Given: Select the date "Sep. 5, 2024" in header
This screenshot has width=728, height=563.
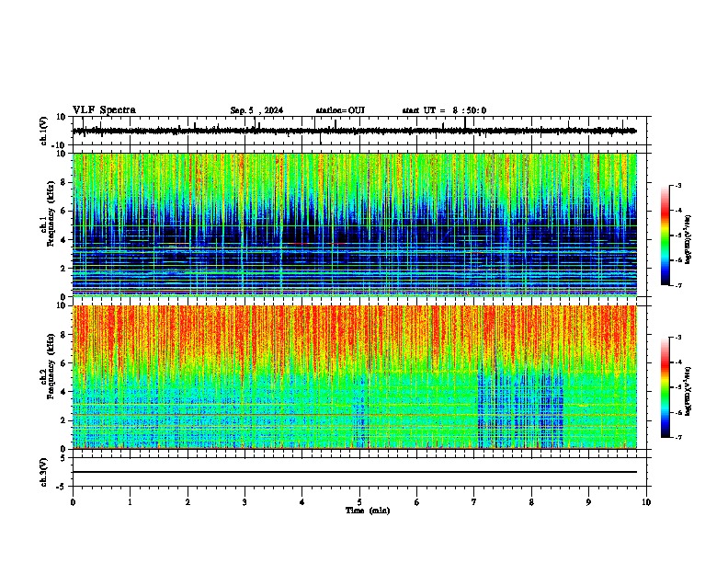Looking at the screenshot, I should (x=256, y=110).
